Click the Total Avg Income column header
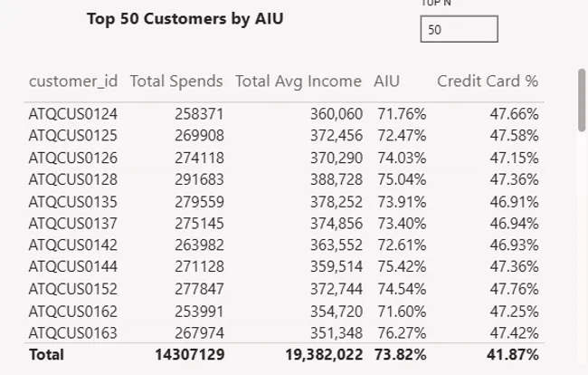 [x=299, y=82]
